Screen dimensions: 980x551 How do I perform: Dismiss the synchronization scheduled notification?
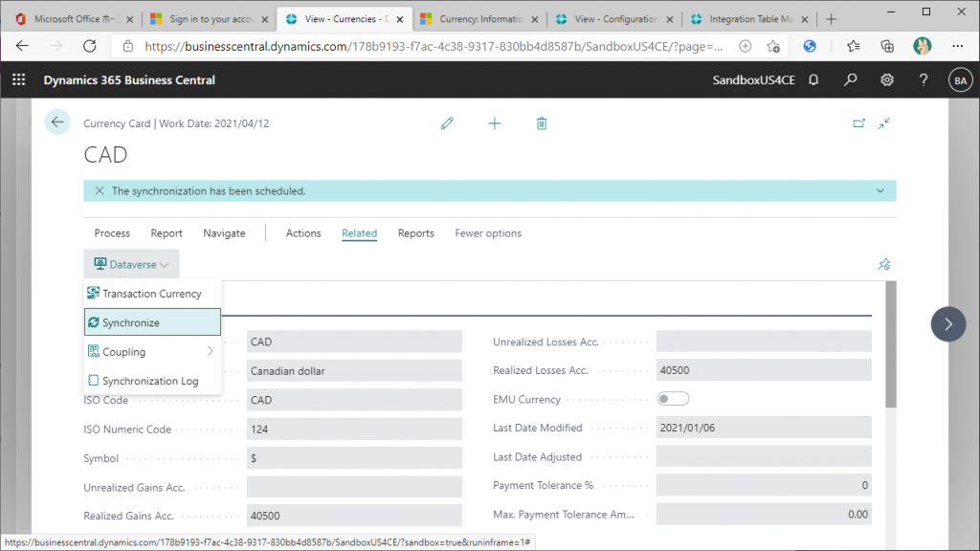[100, 191]
